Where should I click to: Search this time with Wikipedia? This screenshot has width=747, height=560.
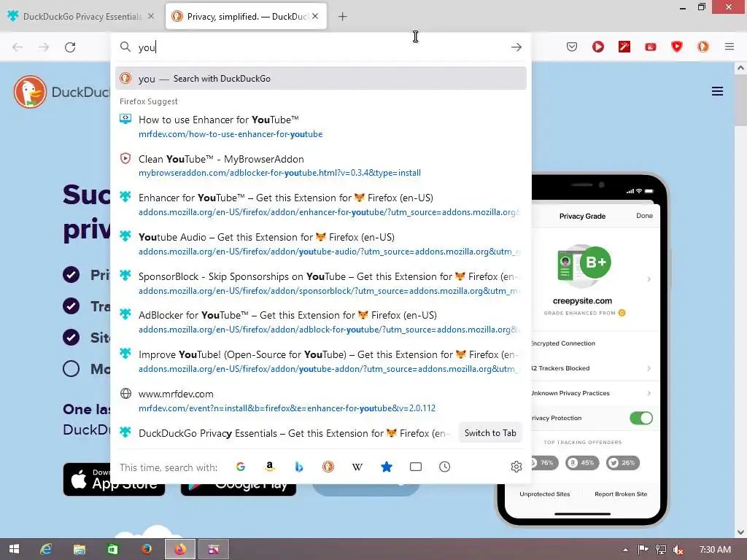[x=357, y=467]
